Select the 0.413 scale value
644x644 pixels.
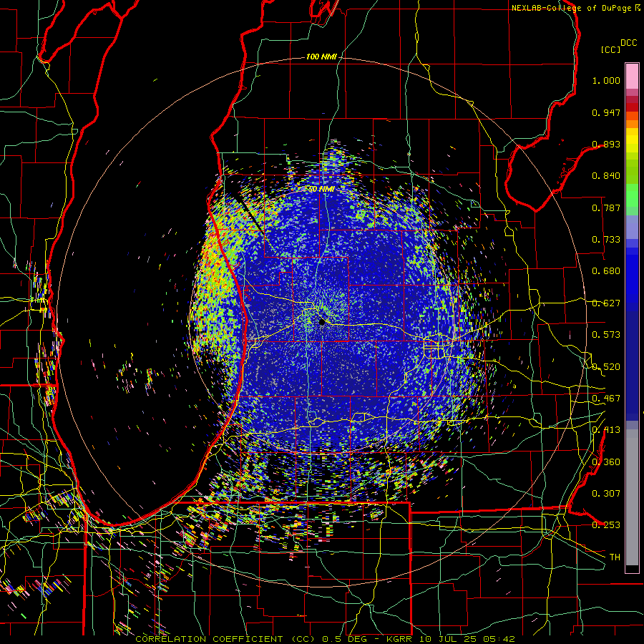[606, 430]
